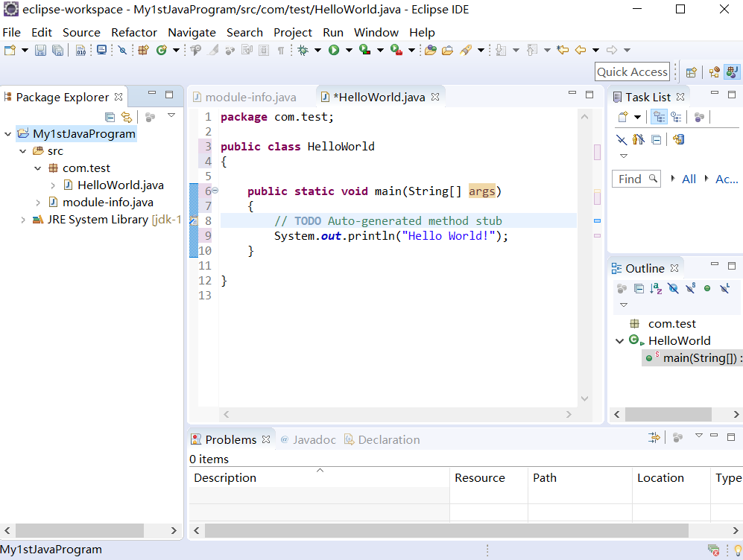Click the Location column header
The width and height of the screenshot is (743, 560).
[x=671, y=478]
